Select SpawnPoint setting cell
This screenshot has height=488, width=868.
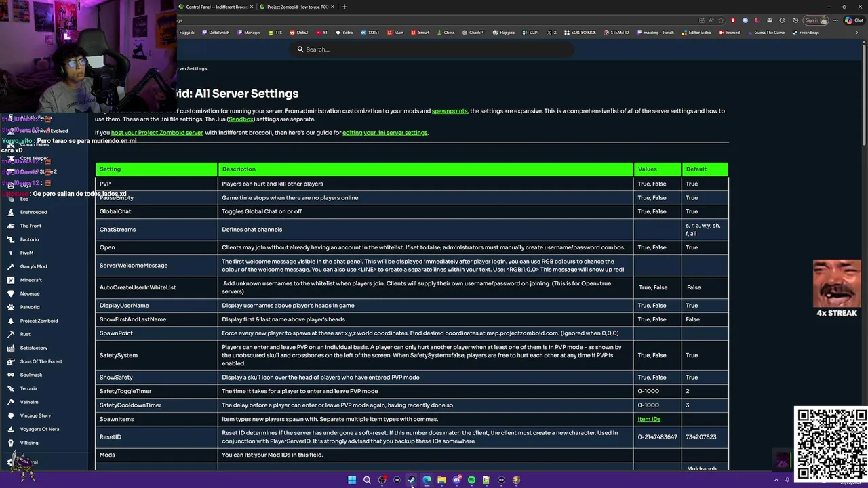point(157,333)
